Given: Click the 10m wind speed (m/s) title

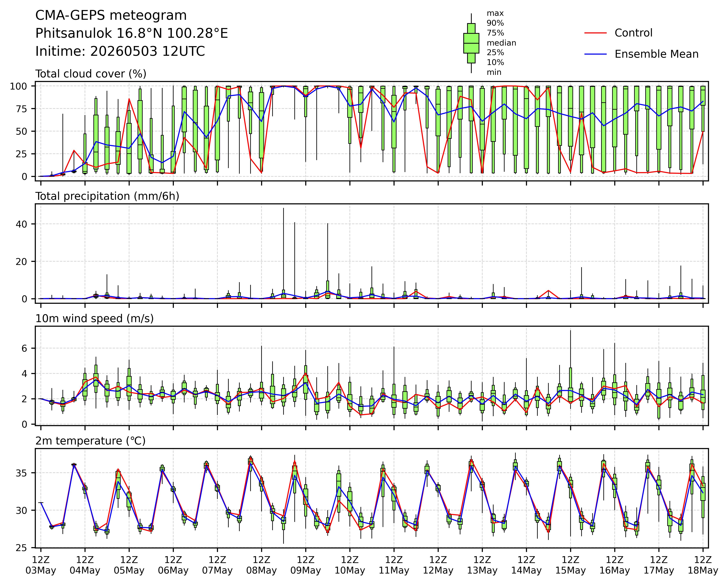Looking at the screenshot, I should [95, 318].
